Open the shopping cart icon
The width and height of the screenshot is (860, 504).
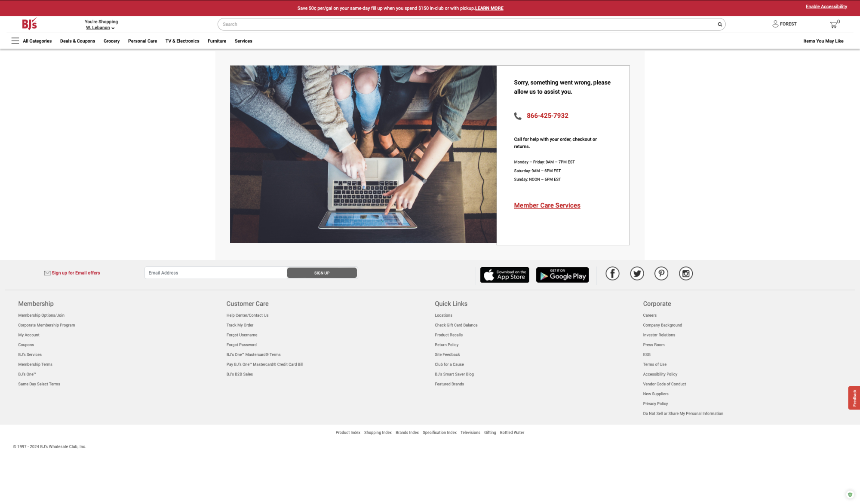tap(834, 25)
